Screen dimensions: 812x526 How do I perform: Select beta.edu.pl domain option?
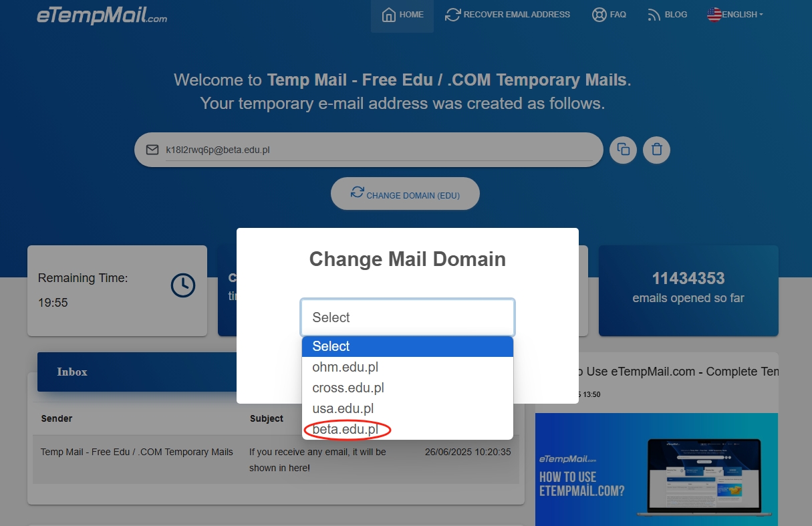pos(346,430)
